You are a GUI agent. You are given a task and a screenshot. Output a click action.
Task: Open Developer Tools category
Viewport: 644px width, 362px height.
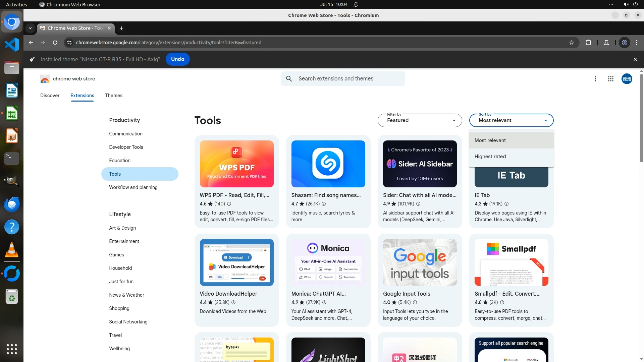point(126,147)
